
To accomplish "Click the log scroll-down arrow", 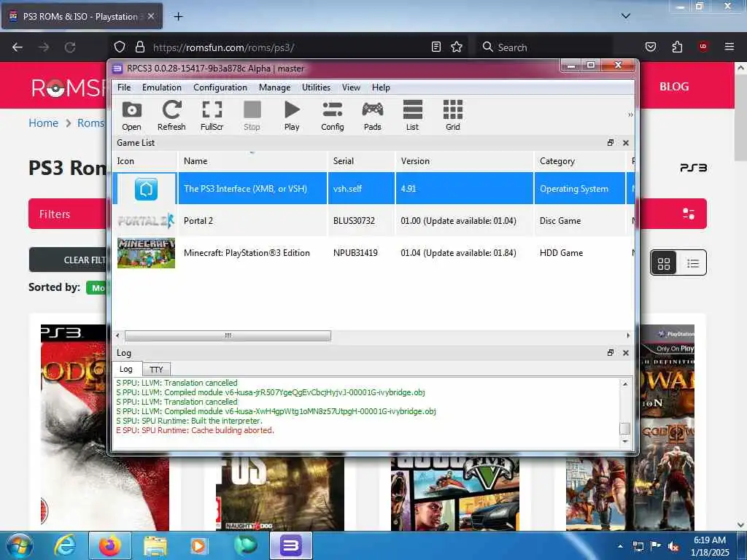I will 625,441.
